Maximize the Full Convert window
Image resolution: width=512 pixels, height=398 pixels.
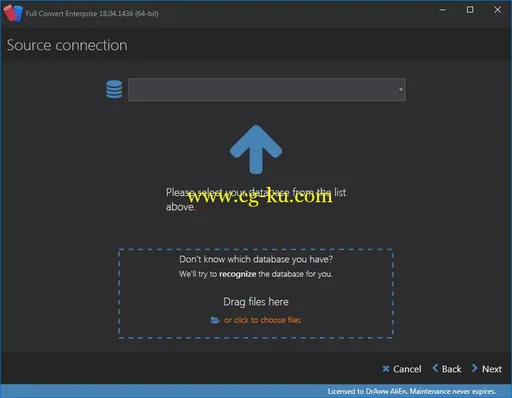(x=470, y=10)
